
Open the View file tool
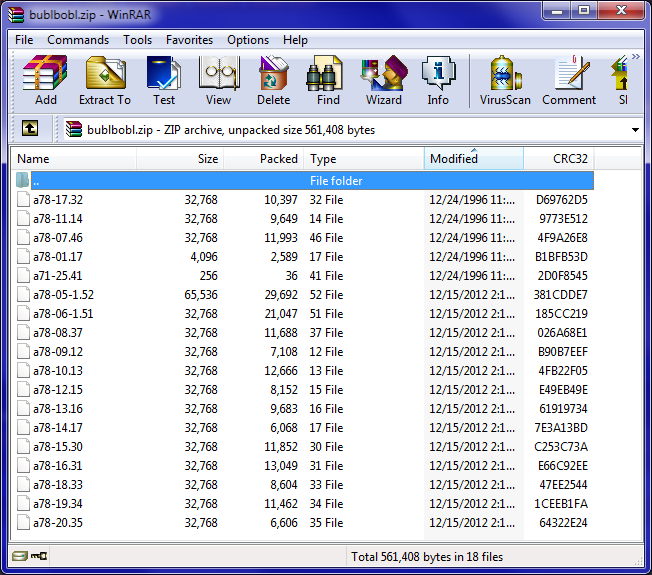218,80
